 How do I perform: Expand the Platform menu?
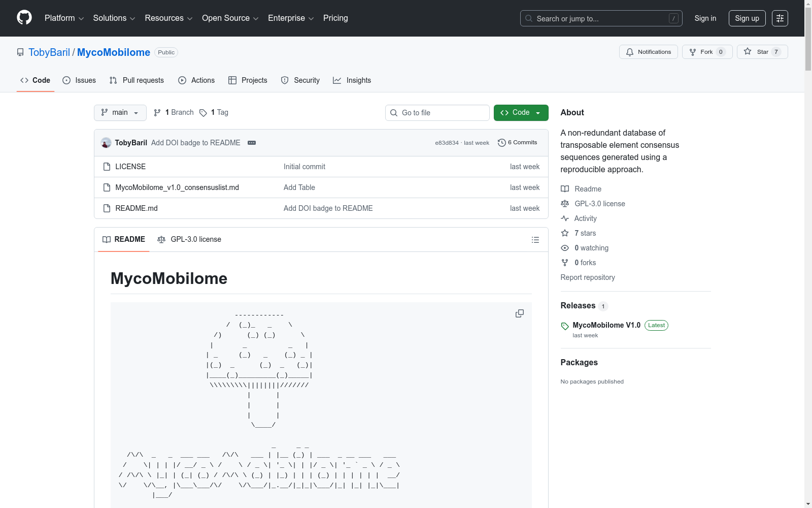pos(64,18)
